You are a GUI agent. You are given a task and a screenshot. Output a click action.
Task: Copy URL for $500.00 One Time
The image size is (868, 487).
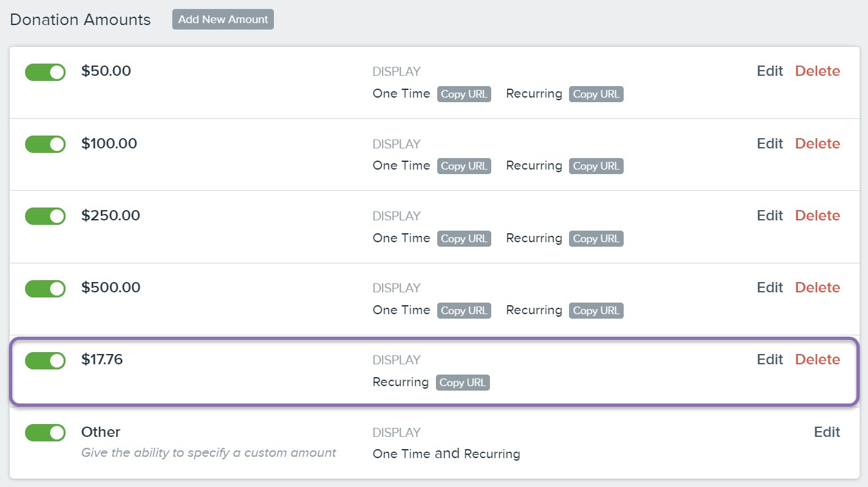(x=464, y=310)
